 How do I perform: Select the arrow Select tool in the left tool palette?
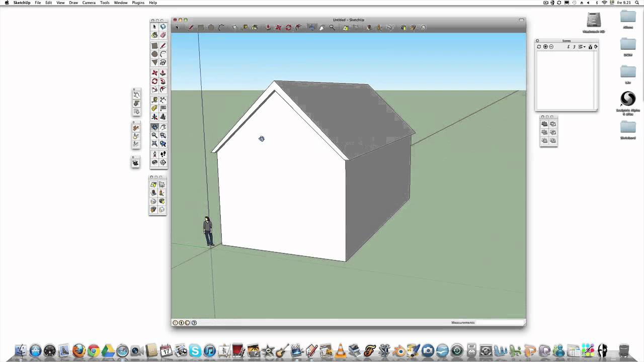154,27
